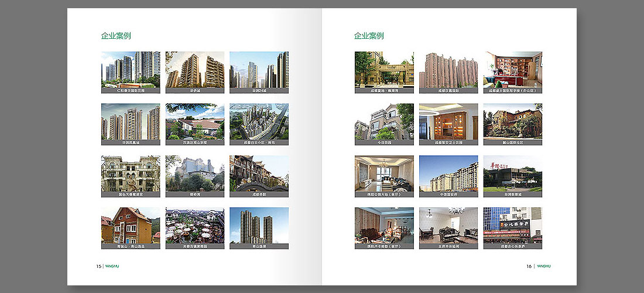This screenshot has width=644, height=293.
Task: Click page number 16 in footer
Action: pyautogui.click(x=529, y=266)
